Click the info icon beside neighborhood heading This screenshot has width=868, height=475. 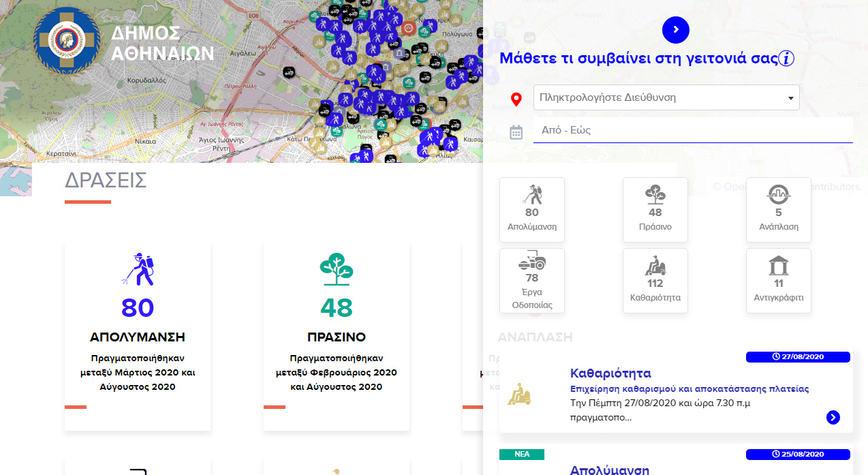pyautogui.click(x=786, y=58)
